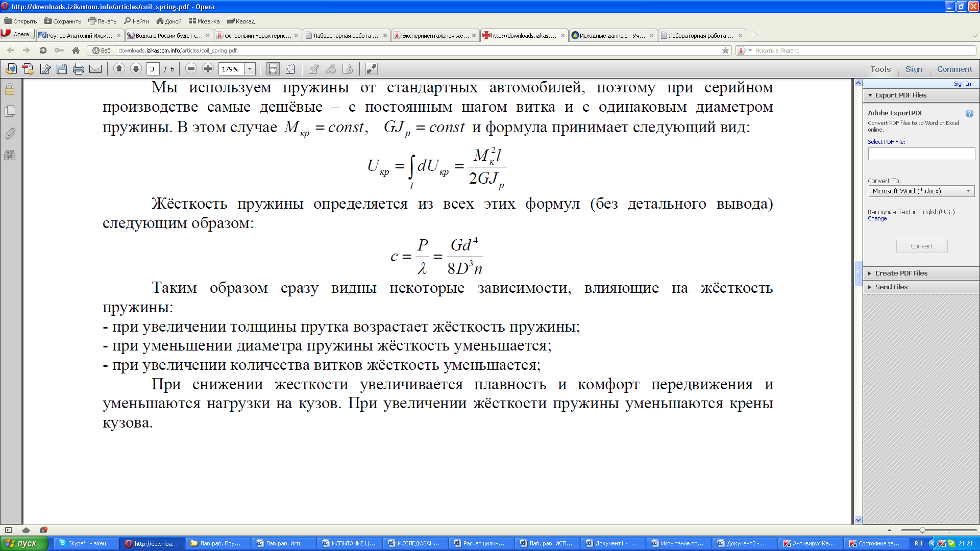Click Открыть in Opera toolbar

pyautogui.click(x=20, y=21)
